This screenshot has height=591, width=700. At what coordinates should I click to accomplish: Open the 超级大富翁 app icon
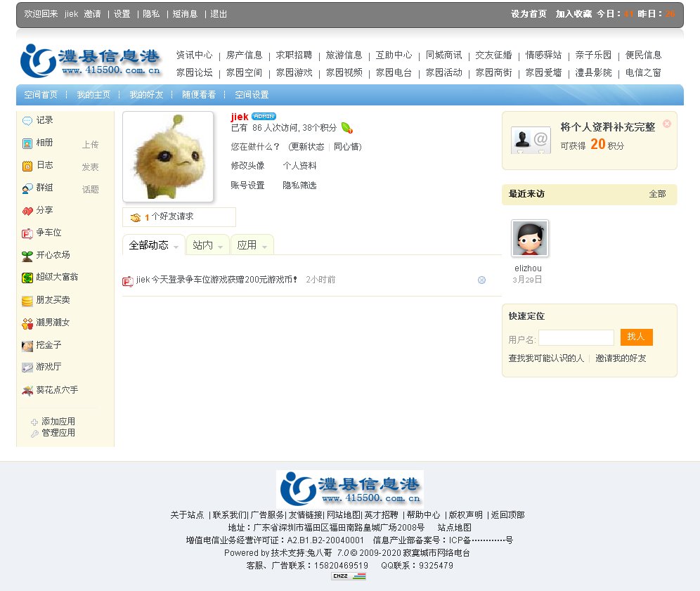[27, 278]
